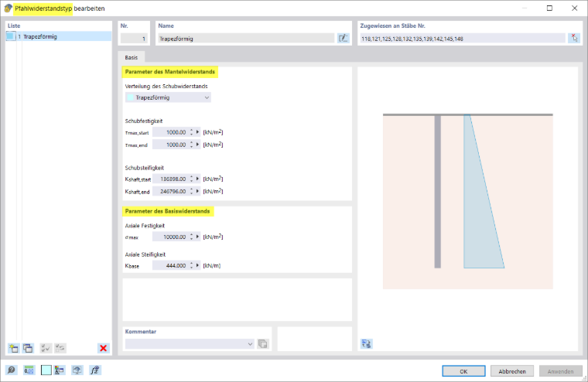The height and width of the screenshot is (382, 588).
Task: Maximize the dialog window
Action: point(549,9)
